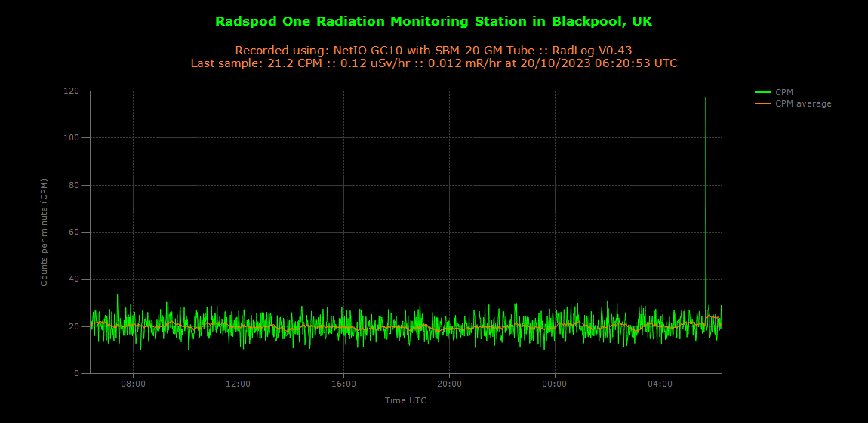This screenshot has height=423, width=868.
Task: Click the green CPM legend line swatch
Action: tap(763, 92)
